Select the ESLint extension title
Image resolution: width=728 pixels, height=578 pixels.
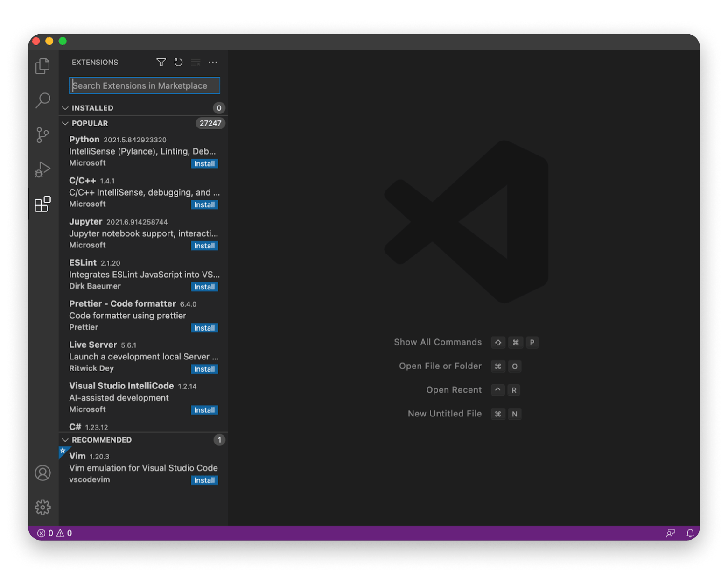pos(83,262)
